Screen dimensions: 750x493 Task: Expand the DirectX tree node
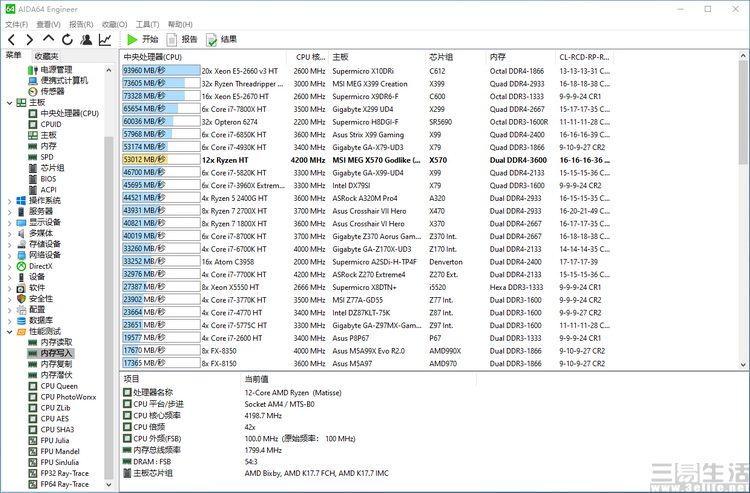(x=10, y=266)
